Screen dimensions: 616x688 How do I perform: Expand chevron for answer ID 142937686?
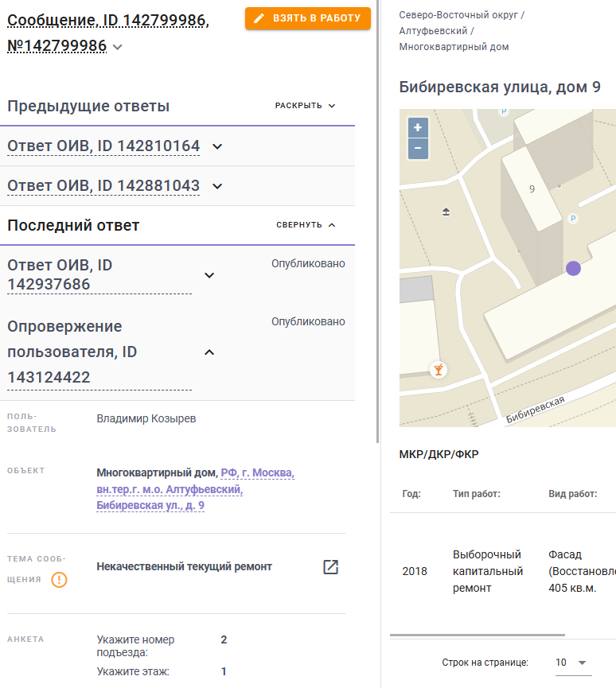209,275
